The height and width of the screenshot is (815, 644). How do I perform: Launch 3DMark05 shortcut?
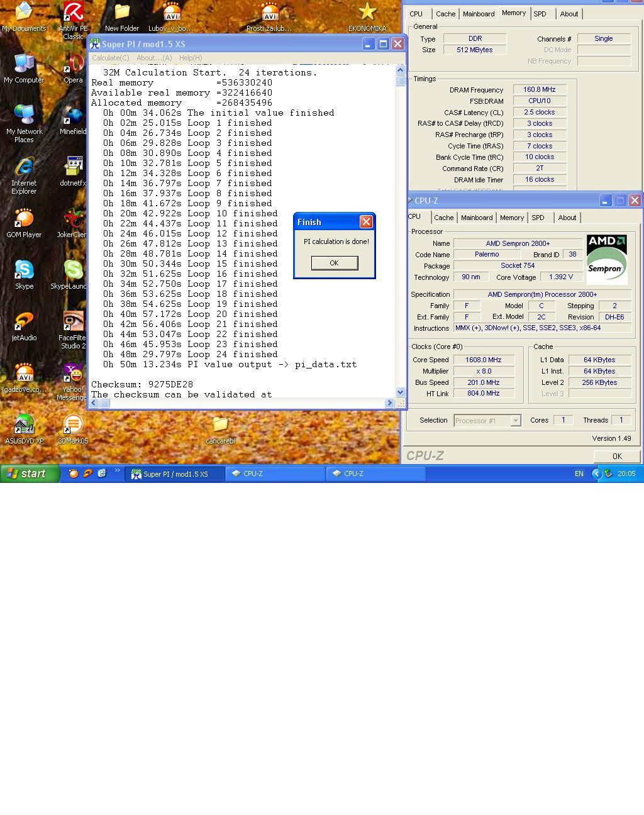(73, 429)
